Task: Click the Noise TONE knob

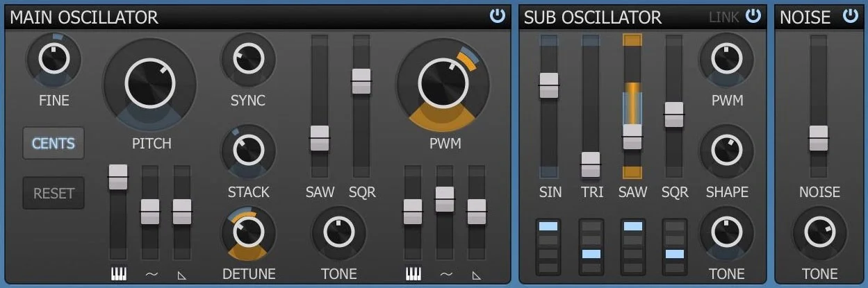Action: [819, 233]
